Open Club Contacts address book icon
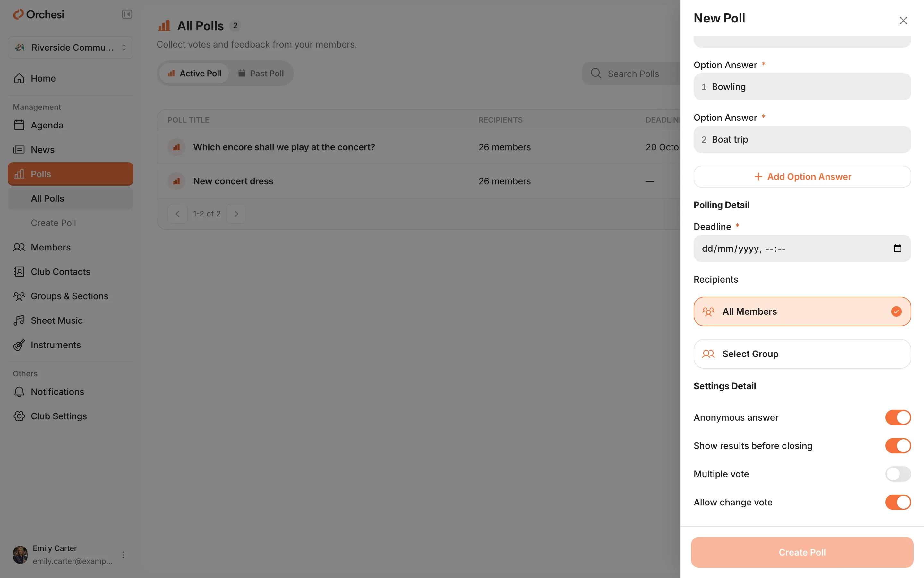Screen dimensions: 924x578 [19, 271]
